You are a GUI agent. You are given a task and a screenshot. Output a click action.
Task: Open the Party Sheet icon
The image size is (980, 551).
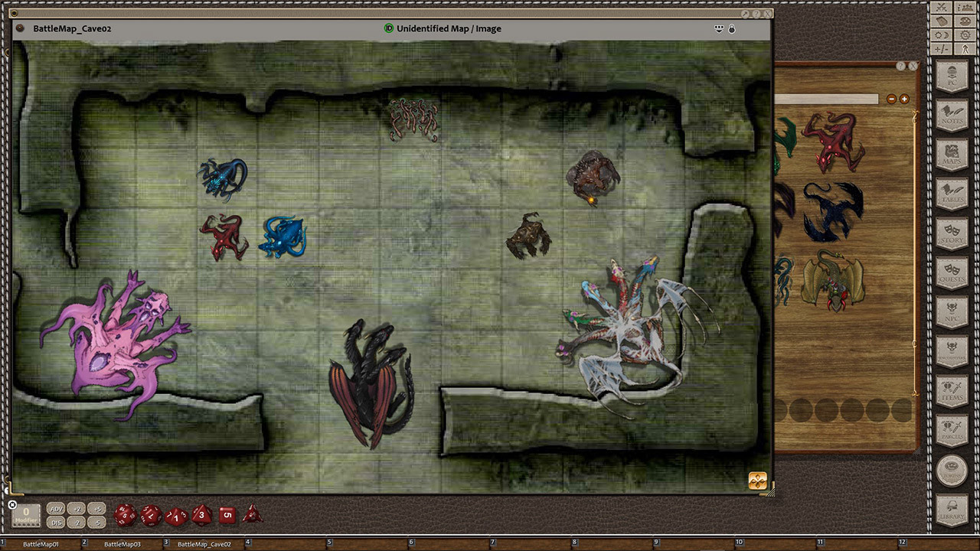click(965, 7)
